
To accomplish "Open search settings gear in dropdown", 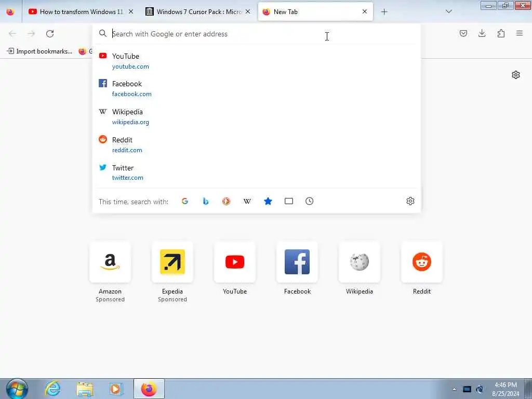I will tap(410, 201).
